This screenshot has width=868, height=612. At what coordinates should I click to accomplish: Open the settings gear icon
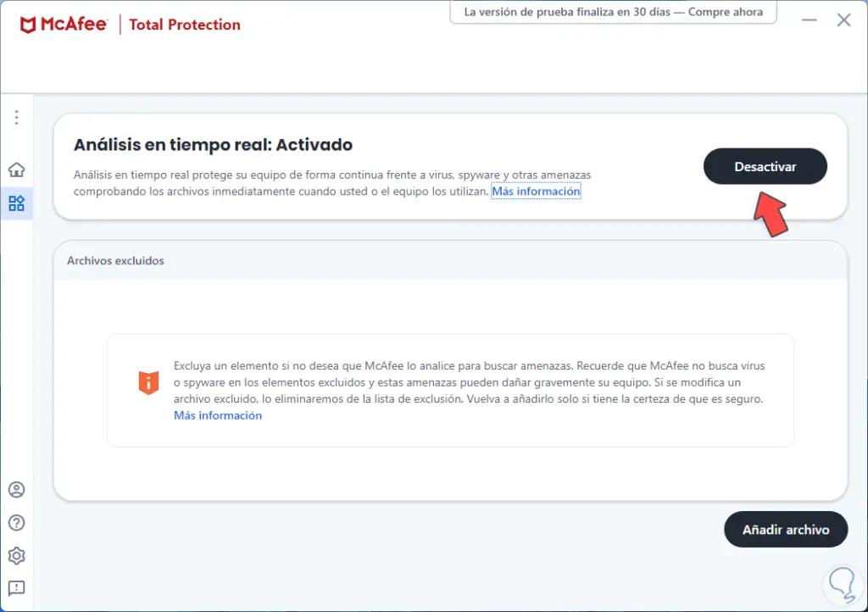[x=16, y=556]
